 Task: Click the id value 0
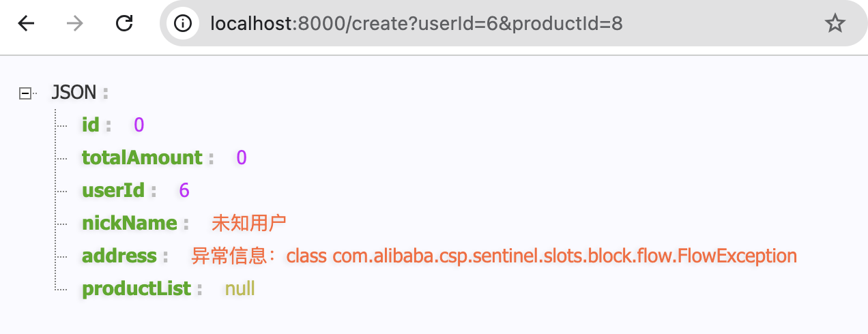[x=139, y=125]
